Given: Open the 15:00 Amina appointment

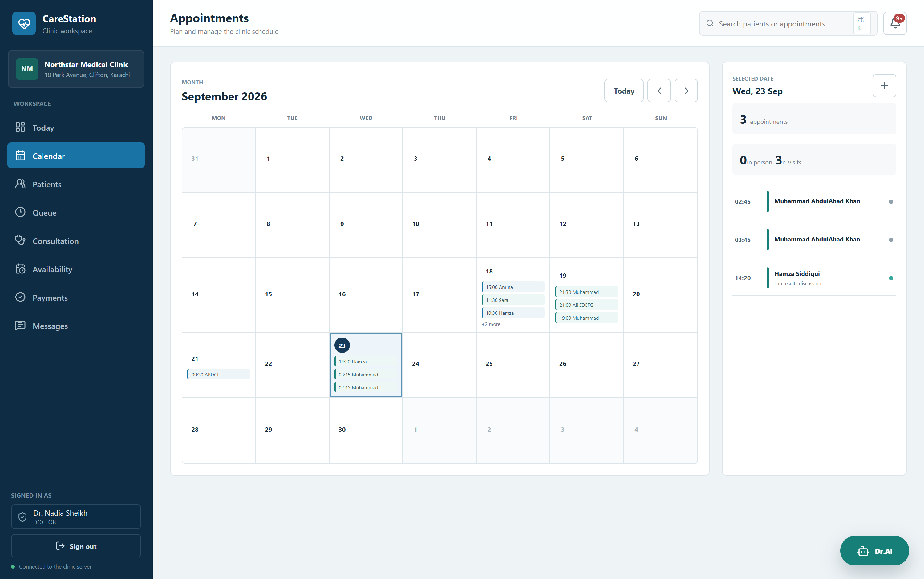Looking at the screenshot, I should tap(513, 287).
